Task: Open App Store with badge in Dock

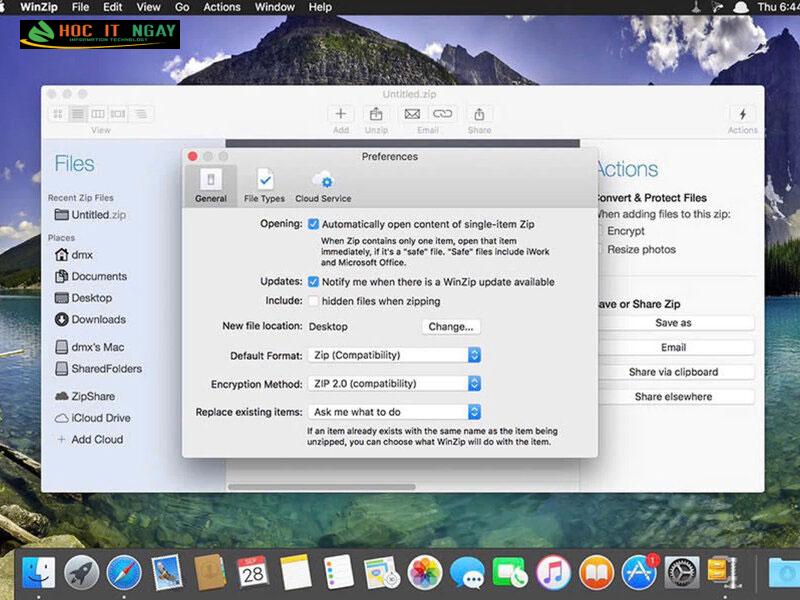Action: point(639,572)
